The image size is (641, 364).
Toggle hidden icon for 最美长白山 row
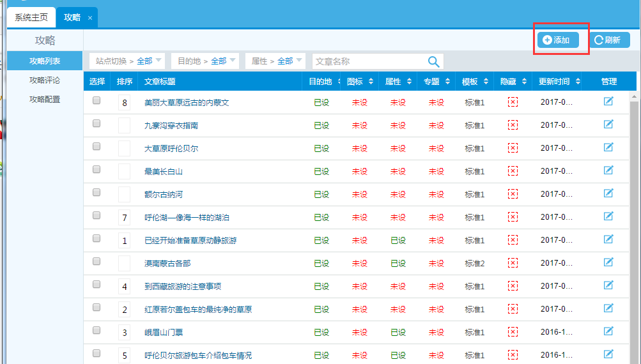tap(512, 171)
